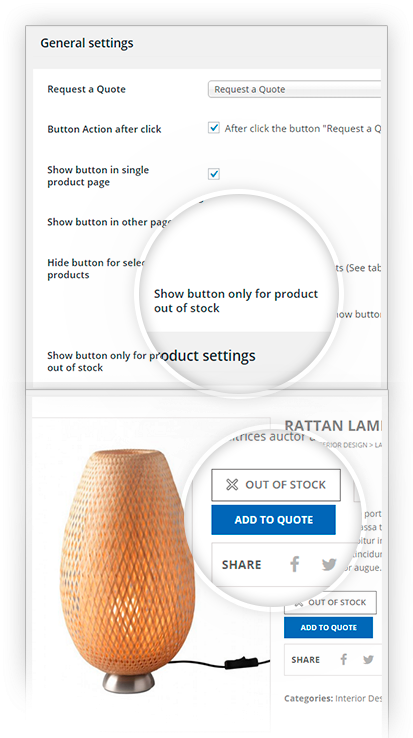Click small Twitter share icon below lamp details
Image resolution: width=413 pixels, height=738 pixels.
point(368,659)
